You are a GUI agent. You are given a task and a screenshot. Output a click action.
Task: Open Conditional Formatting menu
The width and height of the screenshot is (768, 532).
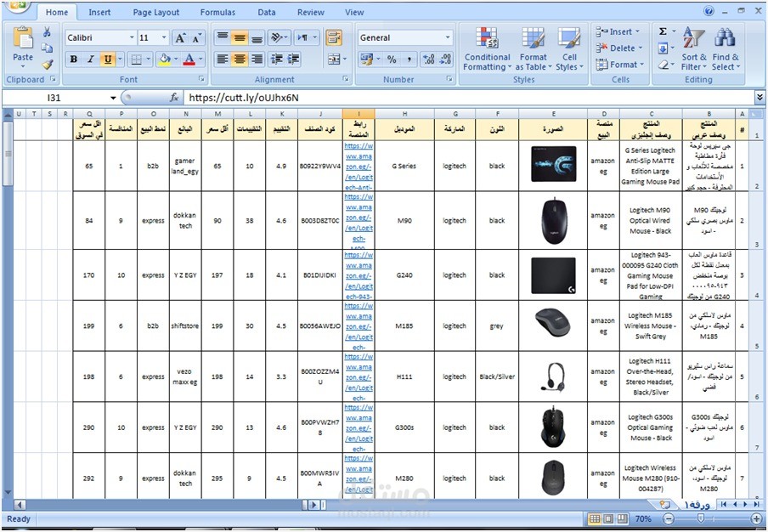point(488,48)
